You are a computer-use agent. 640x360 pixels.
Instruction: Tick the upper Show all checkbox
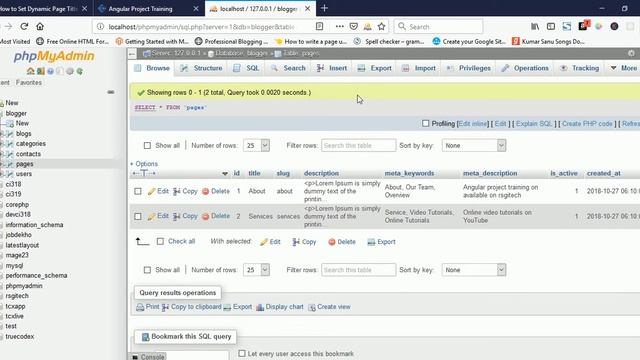coord(147,145)
